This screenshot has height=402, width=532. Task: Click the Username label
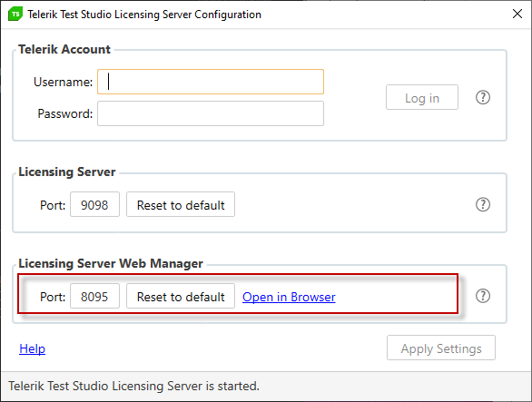[x=63, y=82]
